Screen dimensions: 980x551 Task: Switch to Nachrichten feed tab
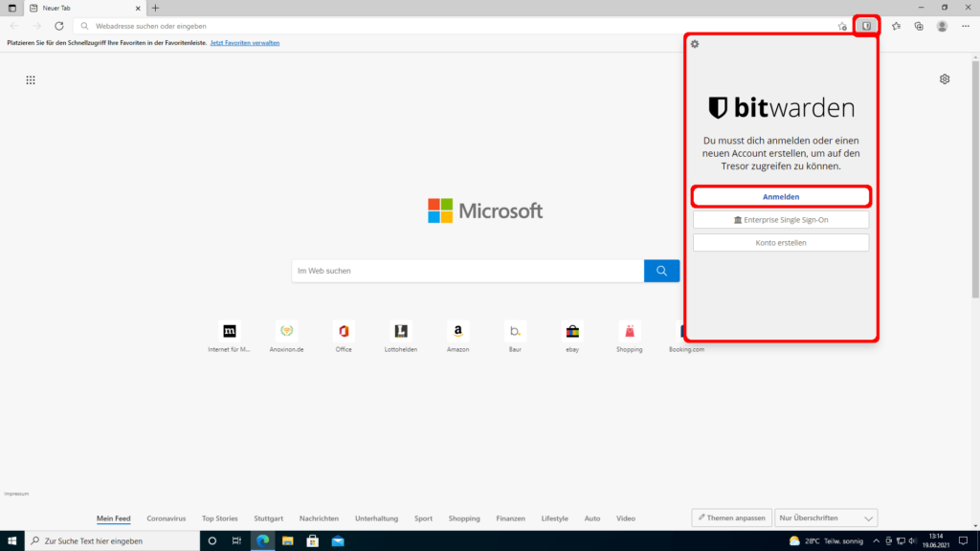[x=319, y=518]
